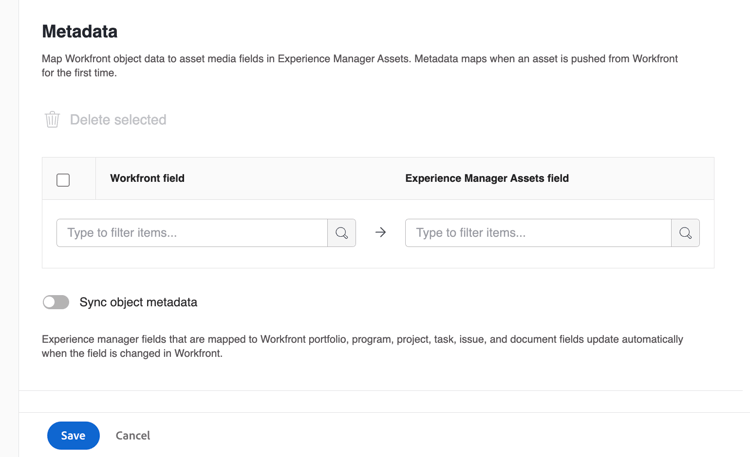
Task: Click the mapping arrow between the fields
Action: pos(381,233)
